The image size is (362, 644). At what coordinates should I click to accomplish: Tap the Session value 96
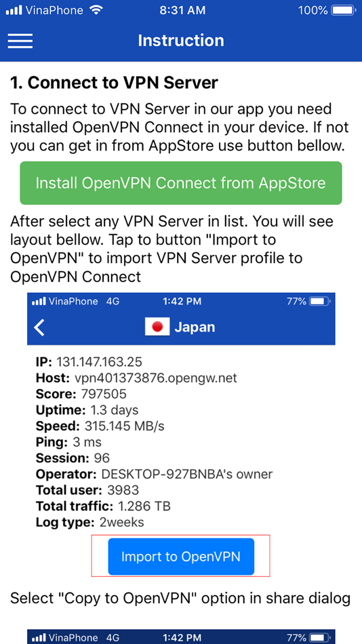pyautogui.click(x=102, y=458)
